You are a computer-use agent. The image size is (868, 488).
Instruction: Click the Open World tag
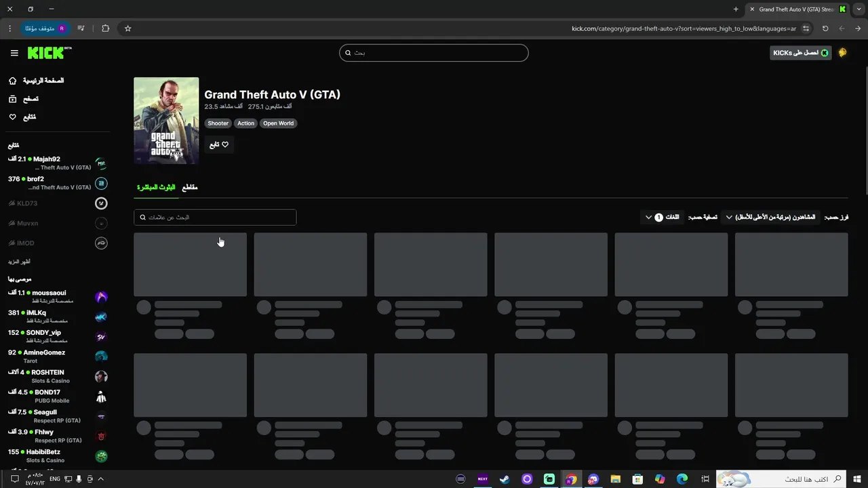click(x=278, y=123)
